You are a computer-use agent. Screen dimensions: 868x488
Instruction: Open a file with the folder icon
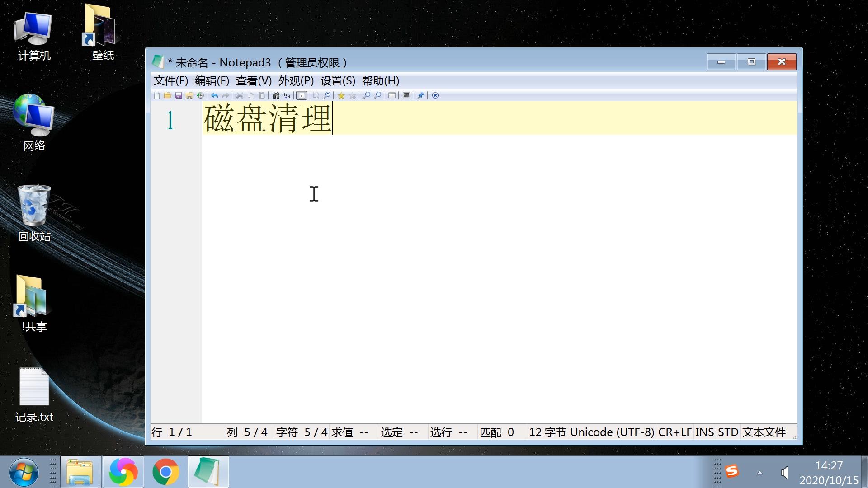click(168, 95)
